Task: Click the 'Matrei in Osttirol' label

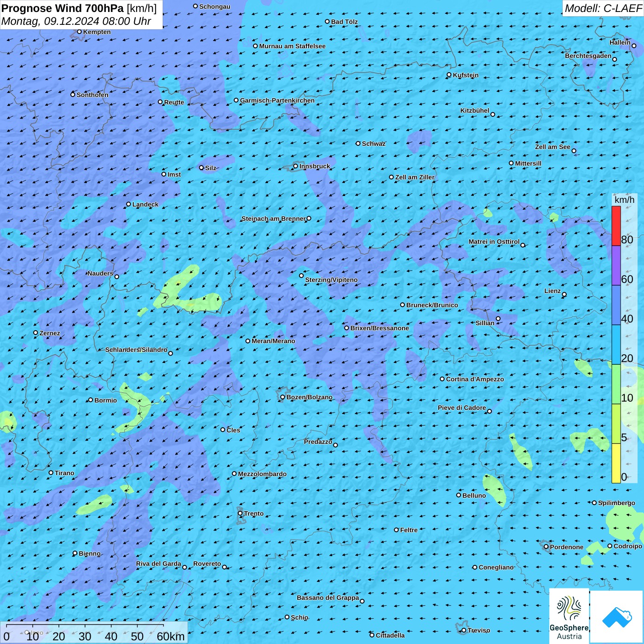Action: [494, 241]
